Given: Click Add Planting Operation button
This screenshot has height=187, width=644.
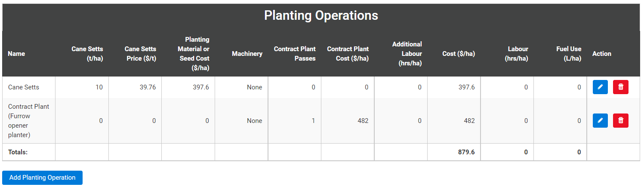Looking at the screenshot, I should point(42,178).
